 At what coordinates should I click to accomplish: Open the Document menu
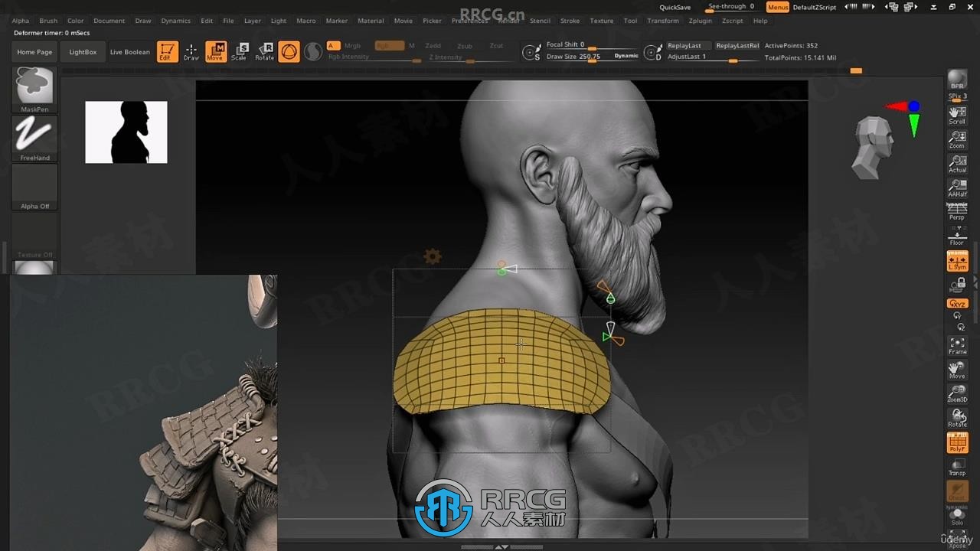(109, 21)
